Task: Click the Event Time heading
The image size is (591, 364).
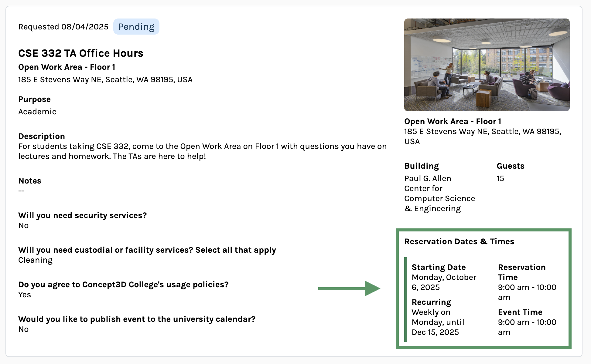Action: 520,312
